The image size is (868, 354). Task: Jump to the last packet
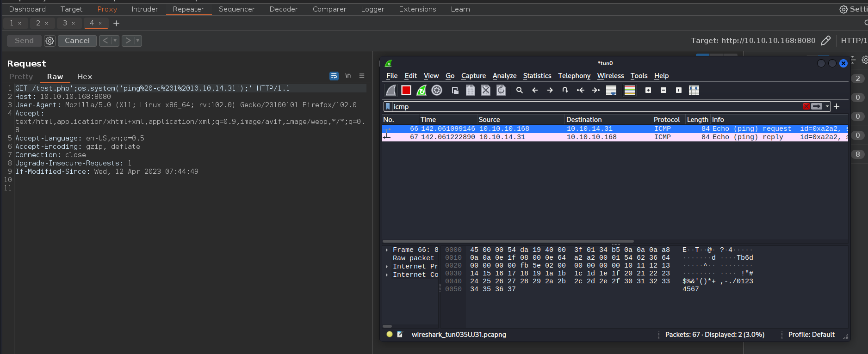pos(596,90)
